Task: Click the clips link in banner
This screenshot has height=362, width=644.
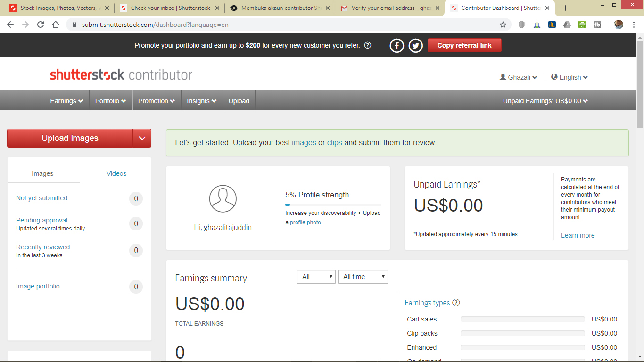Action: click(x=335, y=142)
